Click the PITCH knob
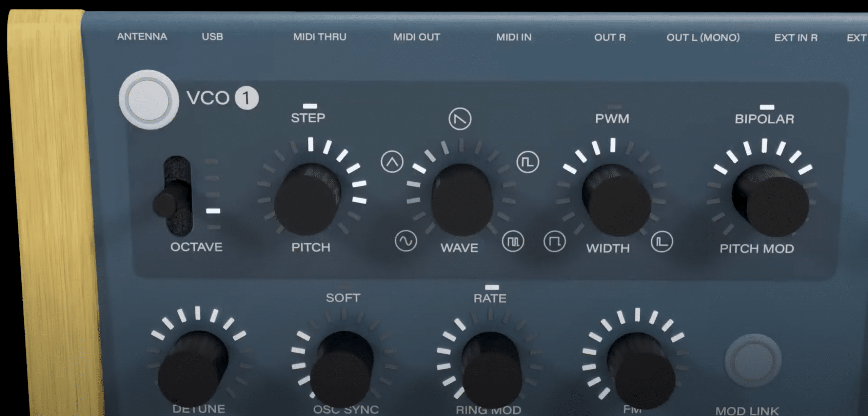 (x=307, y=199)
